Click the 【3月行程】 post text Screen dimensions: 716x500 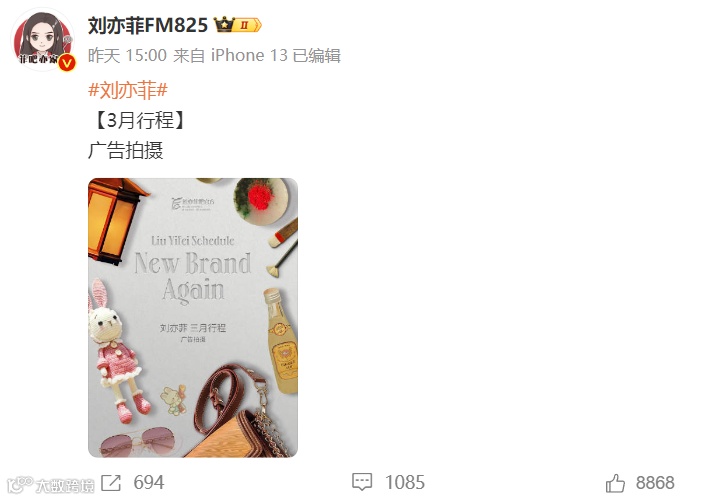tap(138, 120)
